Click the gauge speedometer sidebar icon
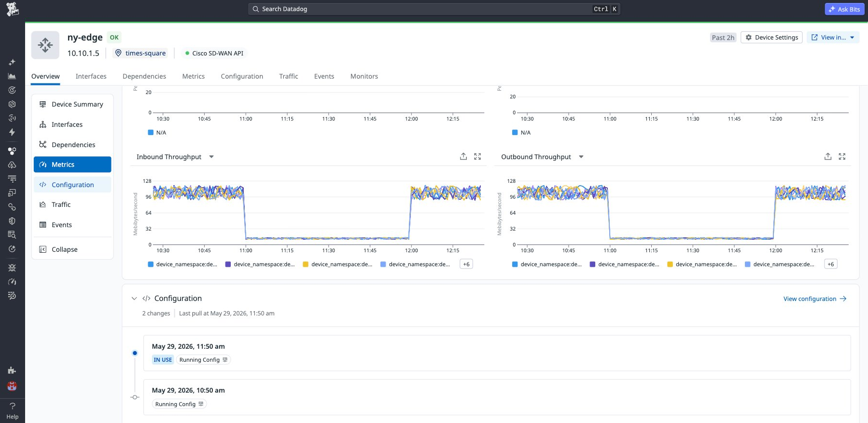This screenshot has width=868, height=423. (12, 282)
